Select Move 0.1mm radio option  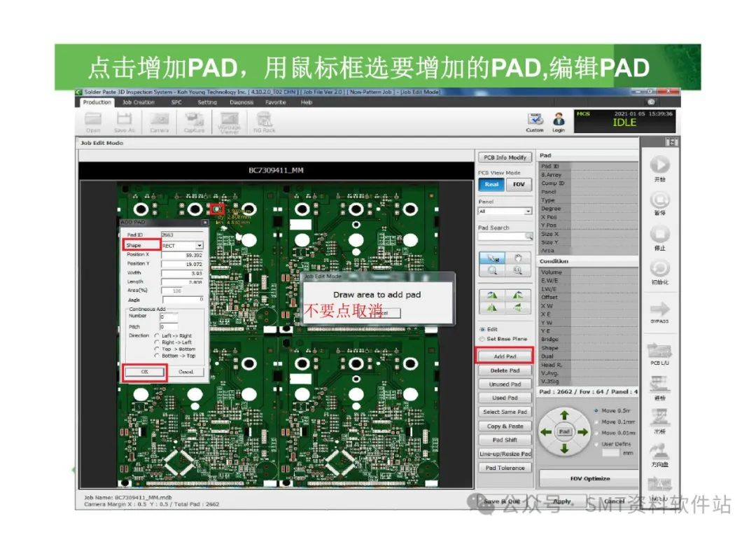(596, 422)
